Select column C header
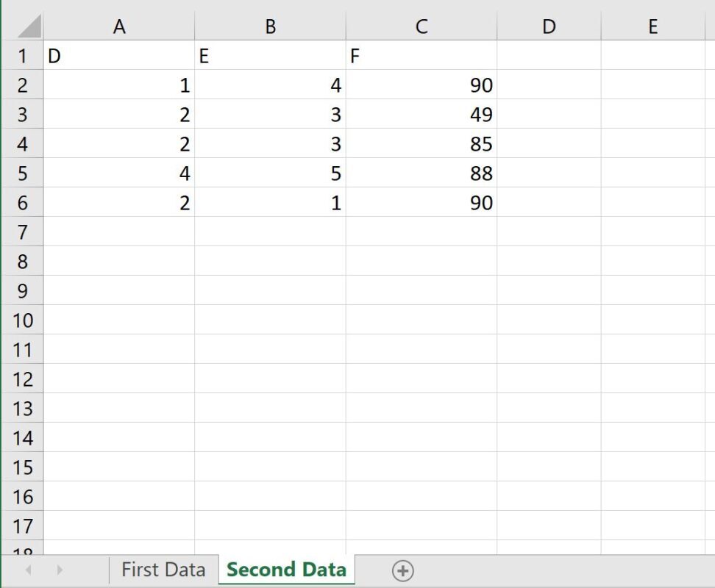Viewport: 715px width, 588px height. [421, 26]
